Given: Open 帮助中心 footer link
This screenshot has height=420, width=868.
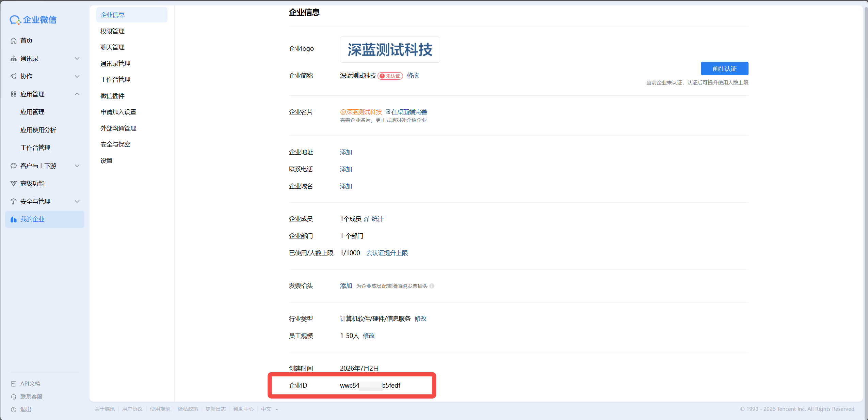Looking at the screenshot, I should coord(243,409).
